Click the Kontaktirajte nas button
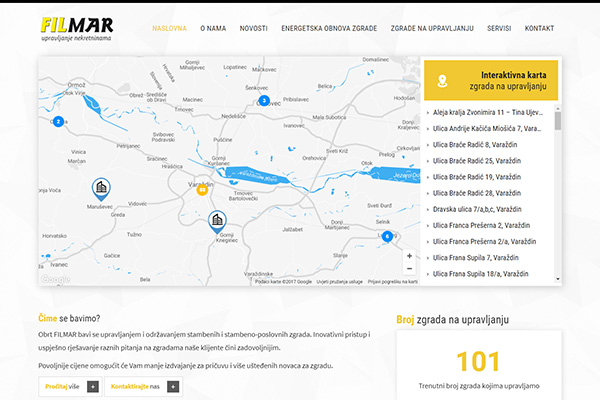The height and width of the screenshot is (400, 600). (x=143, y=387)
